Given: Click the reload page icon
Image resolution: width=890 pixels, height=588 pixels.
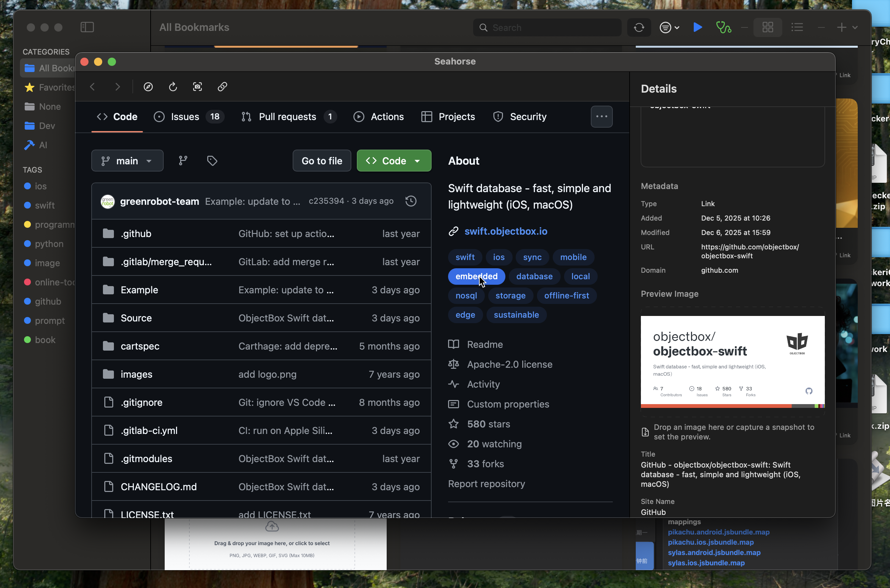Looking at the screenshot, I should coord(173,87).
